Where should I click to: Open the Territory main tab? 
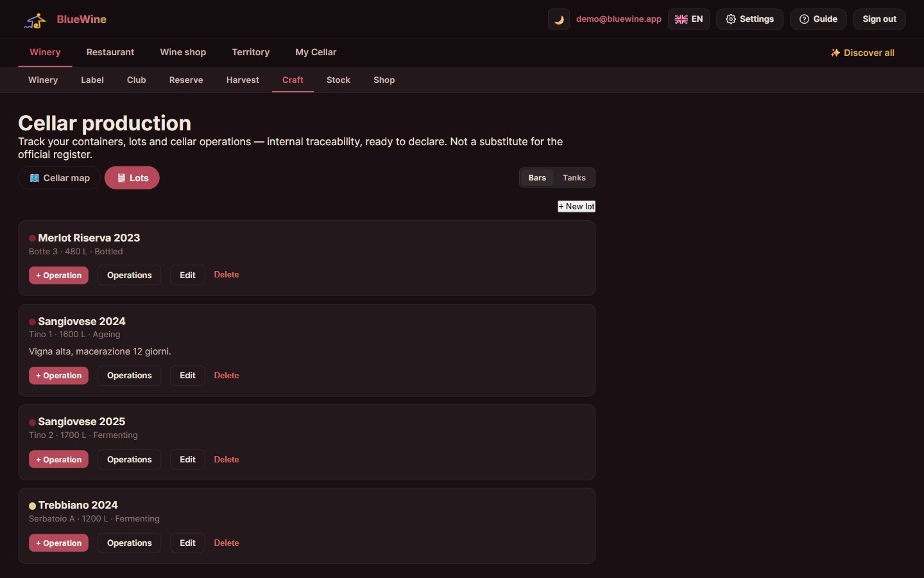click(251, 52)
